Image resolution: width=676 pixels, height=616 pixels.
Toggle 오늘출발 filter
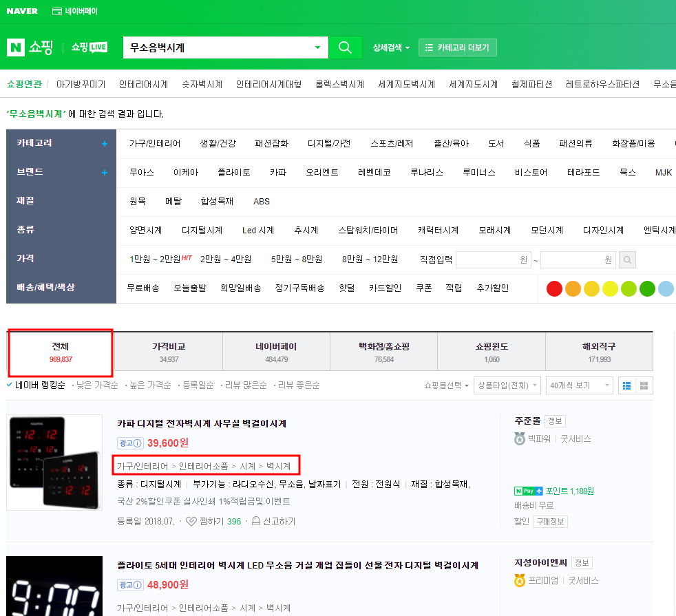point(190,288)
